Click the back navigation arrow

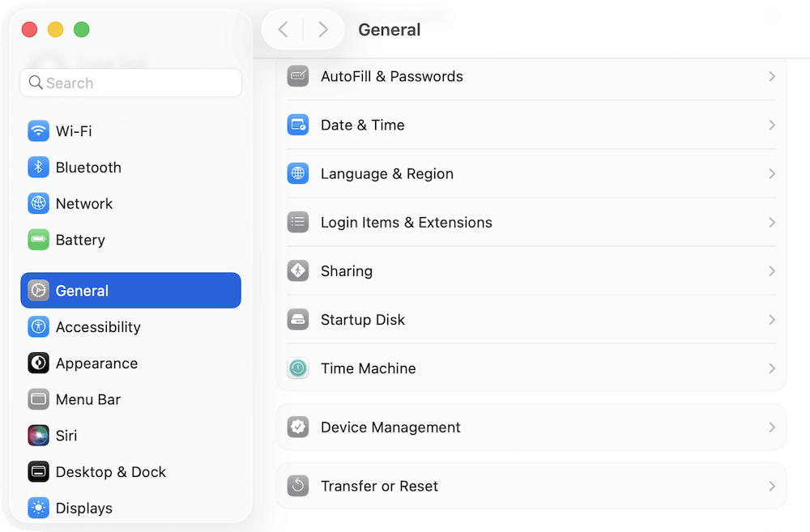(x=282, y=29)
